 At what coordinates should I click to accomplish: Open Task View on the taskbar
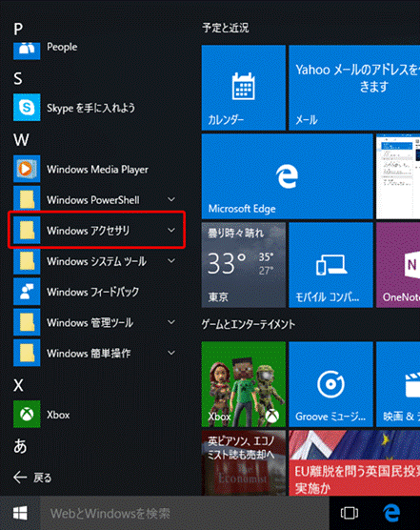[350, 513]
